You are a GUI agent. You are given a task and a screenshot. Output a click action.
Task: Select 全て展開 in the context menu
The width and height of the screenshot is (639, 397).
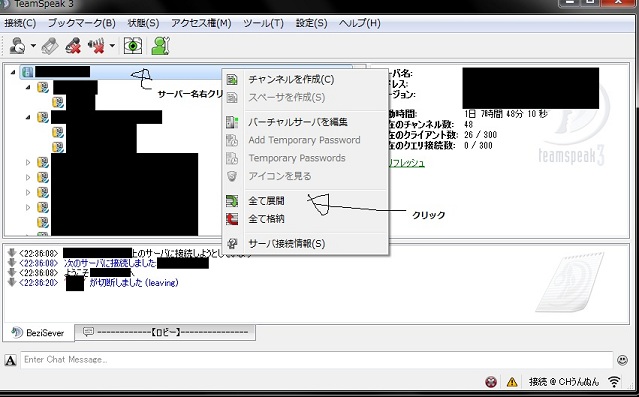[267, 201]
